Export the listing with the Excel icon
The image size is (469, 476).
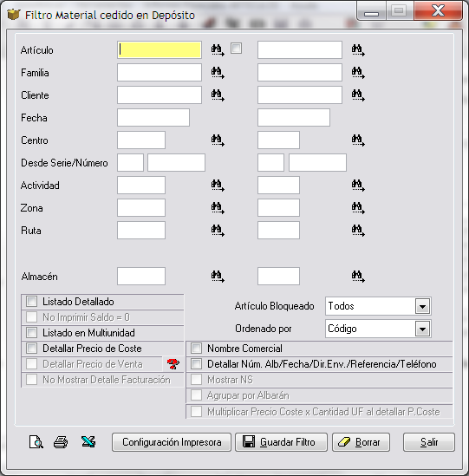[x=88, y=441]
